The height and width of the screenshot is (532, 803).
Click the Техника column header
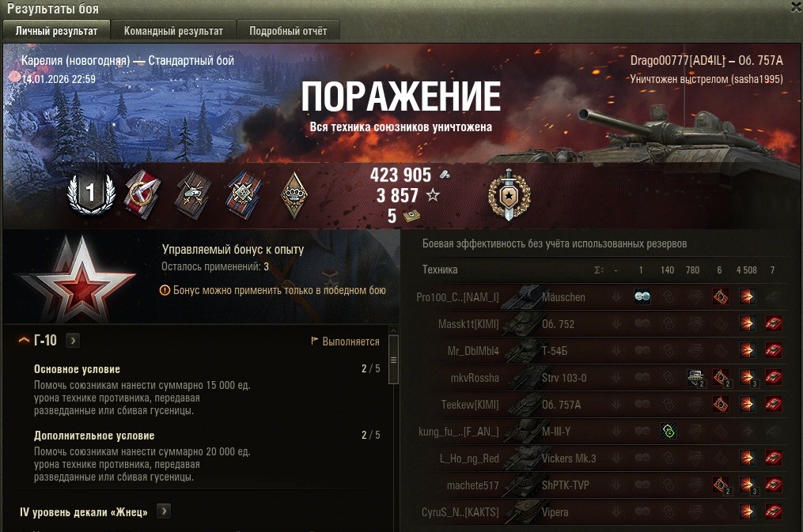point(440,270)
